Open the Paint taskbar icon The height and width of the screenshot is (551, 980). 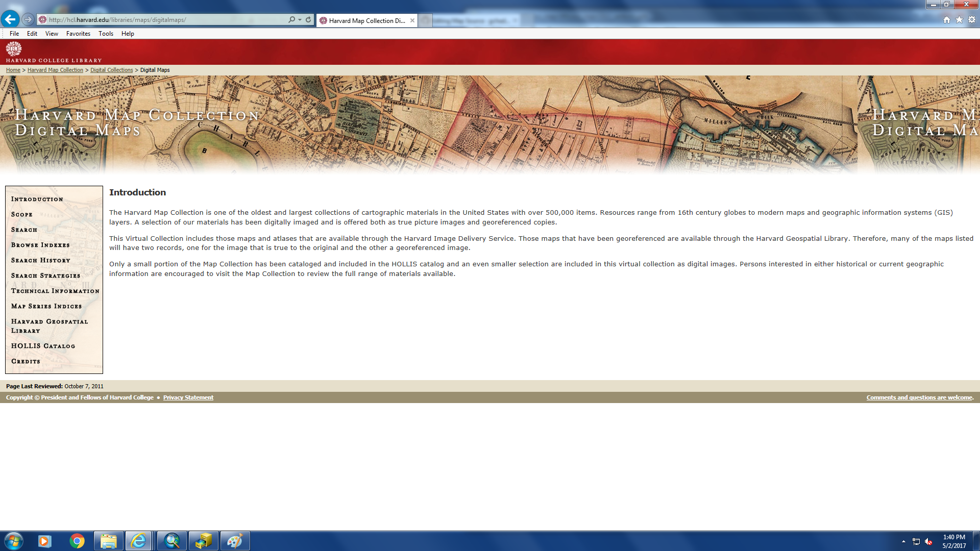(235, 541)
